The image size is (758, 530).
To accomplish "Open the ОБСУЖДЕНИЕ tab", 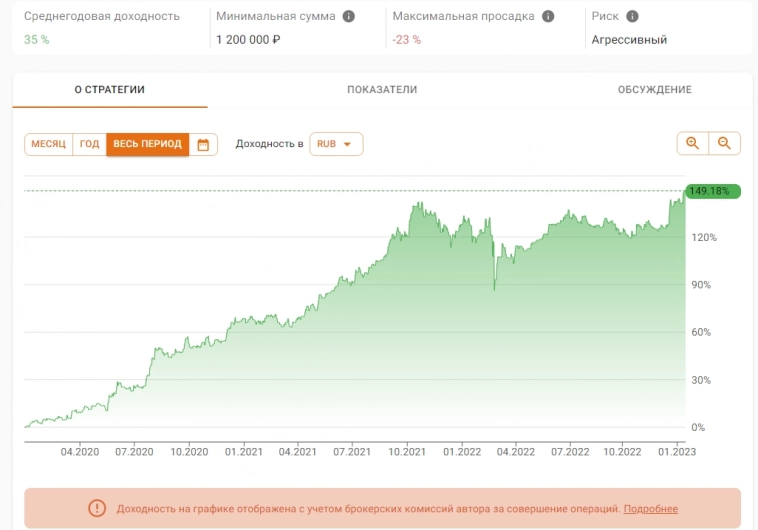I will (x=654, y=90).
